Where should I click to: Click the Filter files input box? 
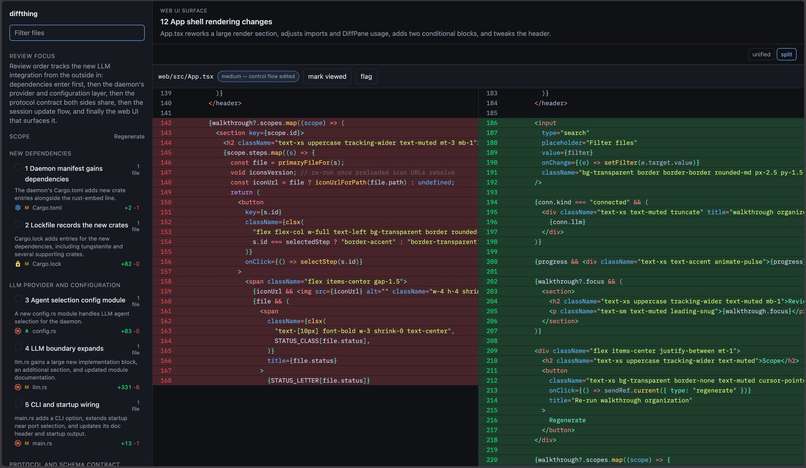77,33
